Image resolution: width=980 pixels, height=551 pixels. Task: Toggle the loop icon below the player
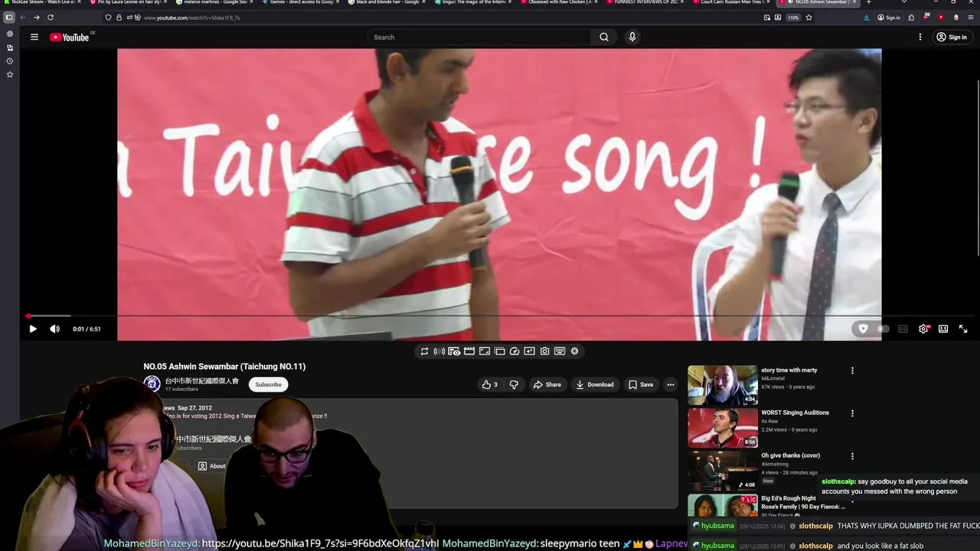[424, 351]
